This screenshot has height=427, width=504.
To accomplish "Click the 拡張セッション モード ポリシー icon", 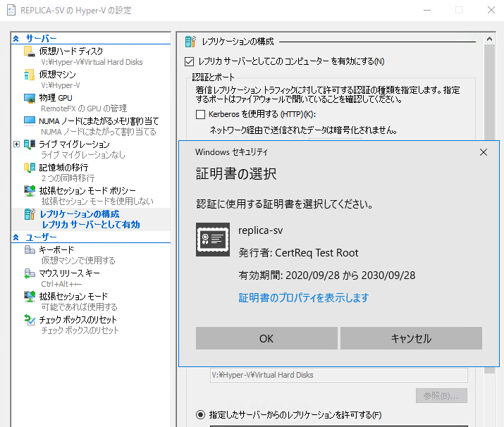I will click(29, 190).
